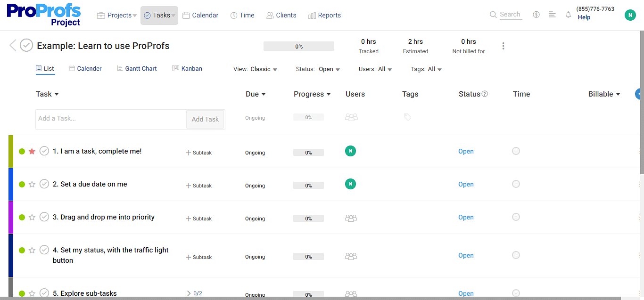This screenshot has width=644, height=300.
Task: Open the Users filter dropdown
Action: tap(375, 69)
